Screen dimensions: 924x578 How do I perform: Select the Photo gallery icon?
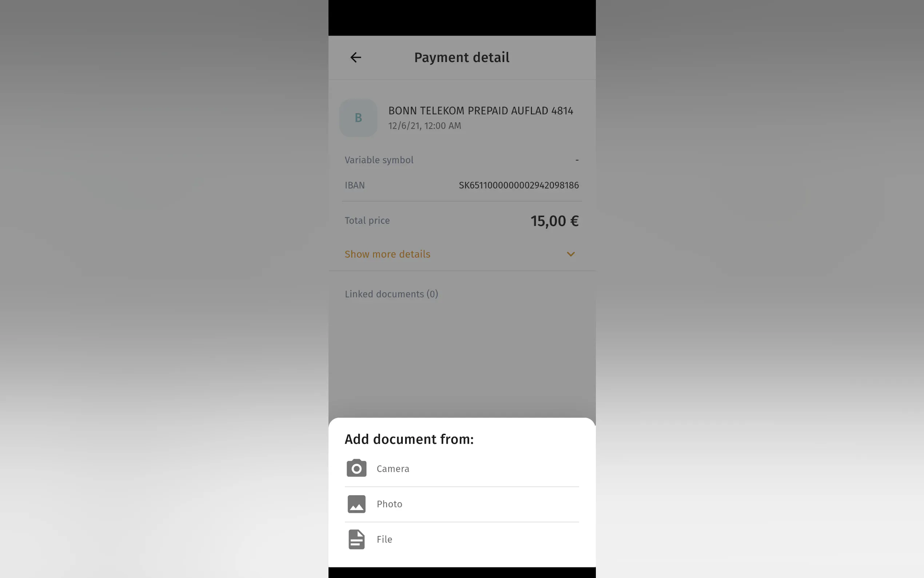[357, 504]
